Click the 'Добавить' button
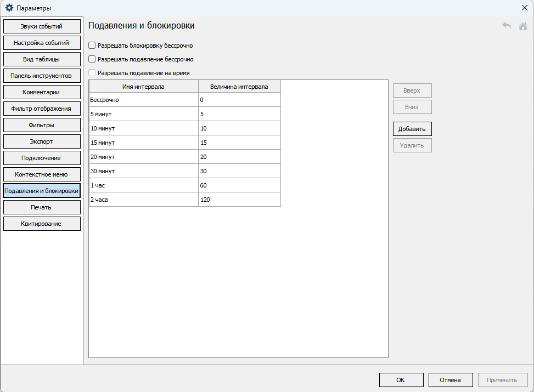534x392 pixels. 412,129
